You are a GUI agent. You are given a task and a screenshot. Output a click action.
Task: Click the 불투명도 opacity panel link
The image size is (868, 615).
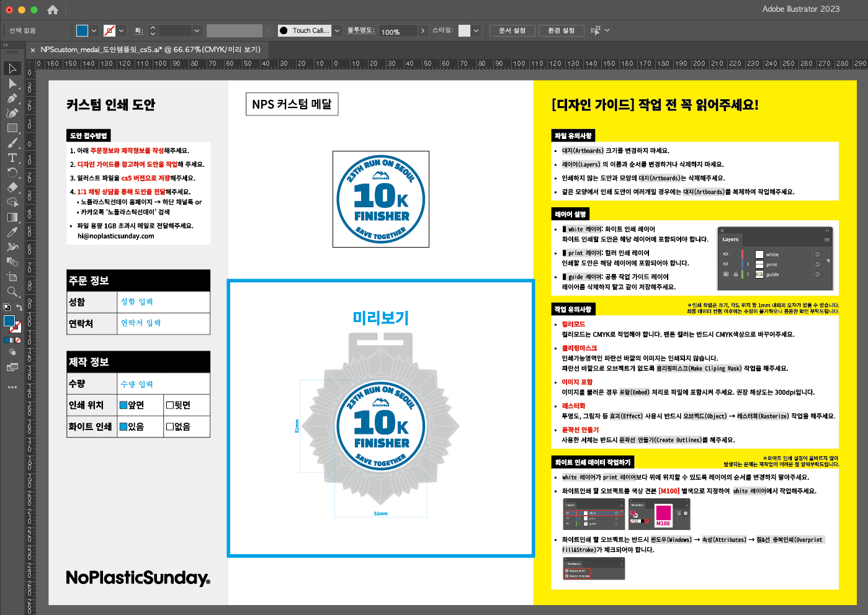pyautogui.click(x=360, y=30)
